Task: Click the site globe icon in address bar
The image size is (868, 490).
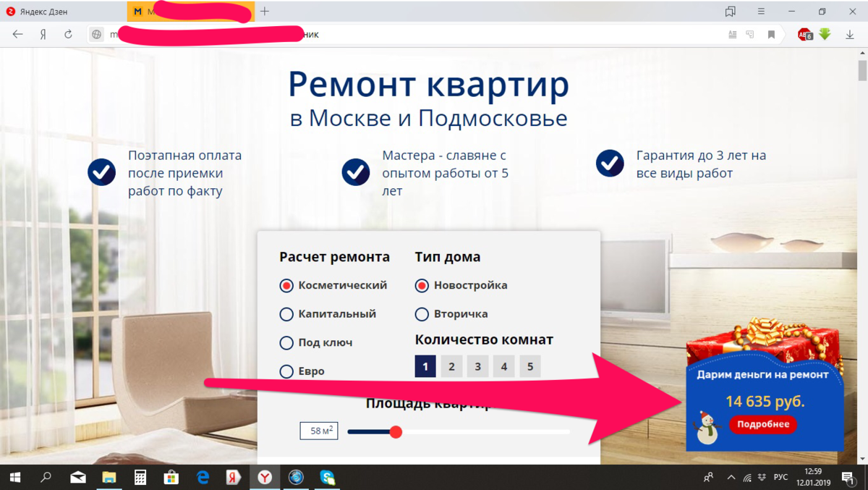Action: (96, 35)
